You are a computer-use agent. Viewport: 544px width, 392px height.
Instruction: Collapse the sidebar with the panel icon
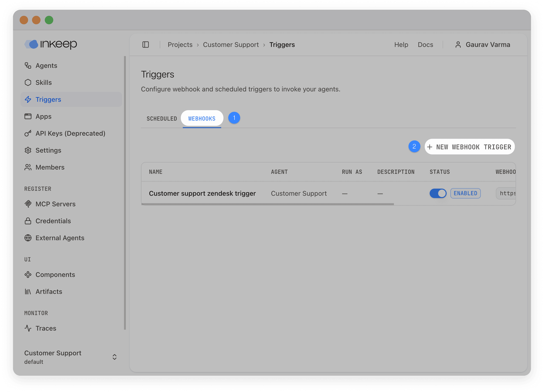pos(146,44)
